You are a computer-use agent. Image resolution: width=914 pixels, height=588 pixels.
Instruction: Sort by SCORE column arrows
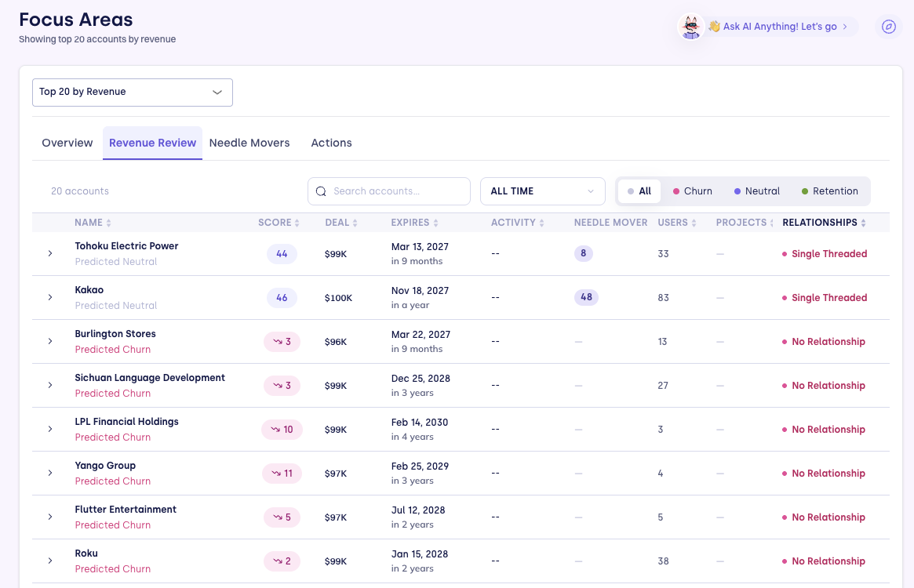297,223
